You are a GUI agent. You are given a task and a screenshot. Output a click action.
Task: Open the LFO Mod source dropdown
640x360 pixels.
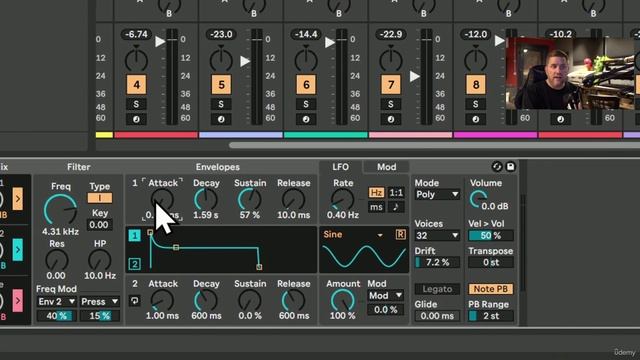385,295
